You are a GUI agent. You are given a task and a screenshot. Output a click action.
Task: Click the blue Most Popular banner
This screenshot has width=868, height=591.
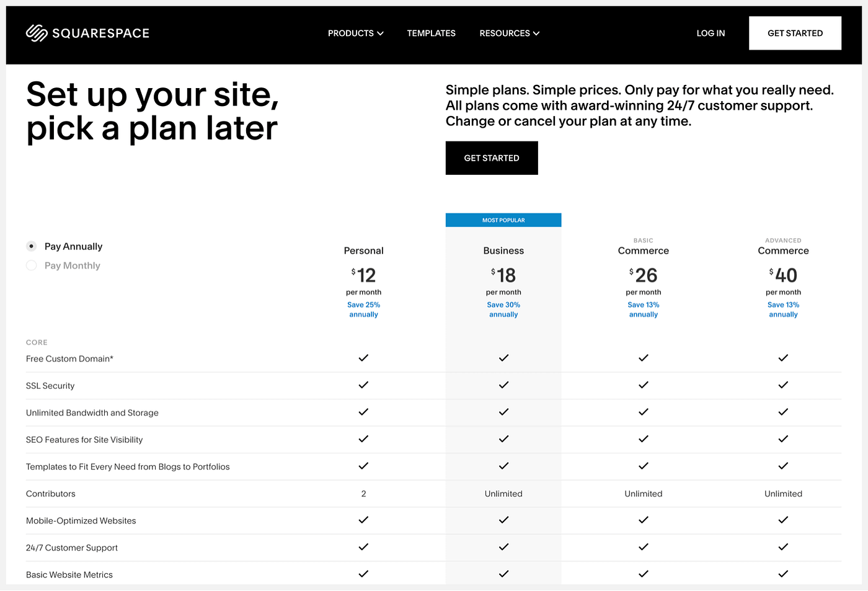pos(503,220)
